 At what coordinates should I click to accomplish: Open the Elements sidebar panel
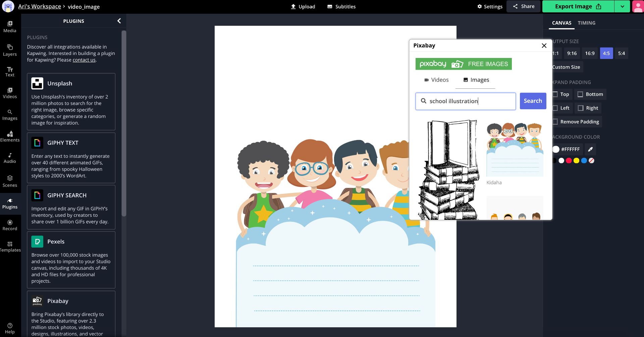click(10, 136)
